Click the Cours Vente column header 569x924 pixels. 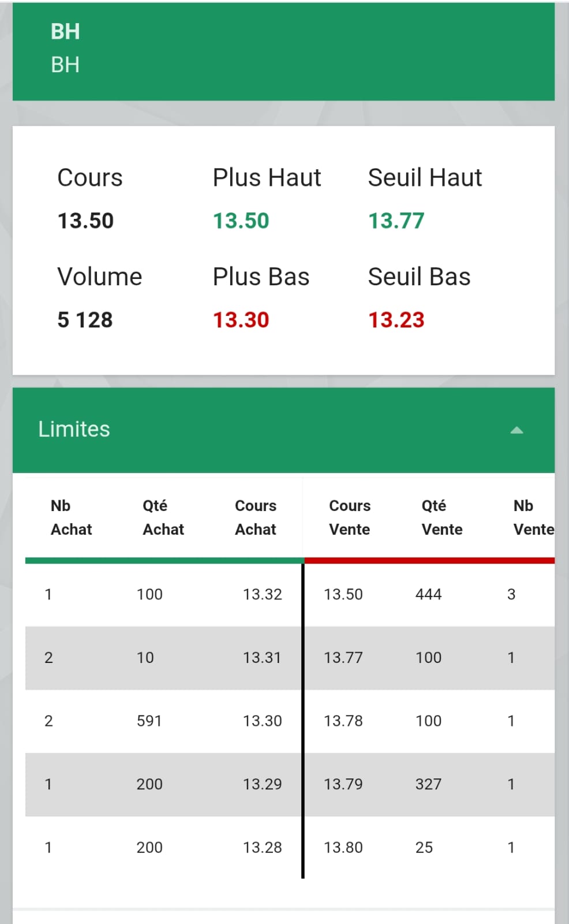(x=350, y=517)
